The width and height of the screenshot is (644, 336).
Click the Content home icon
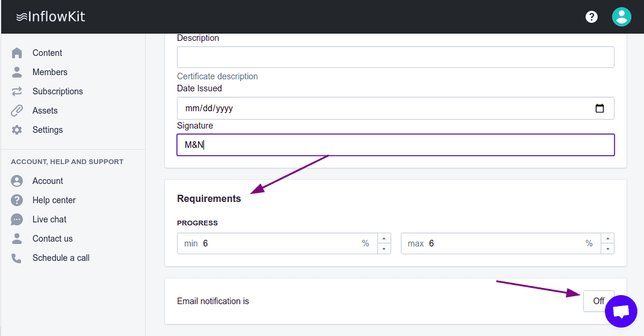click(17, 53)
